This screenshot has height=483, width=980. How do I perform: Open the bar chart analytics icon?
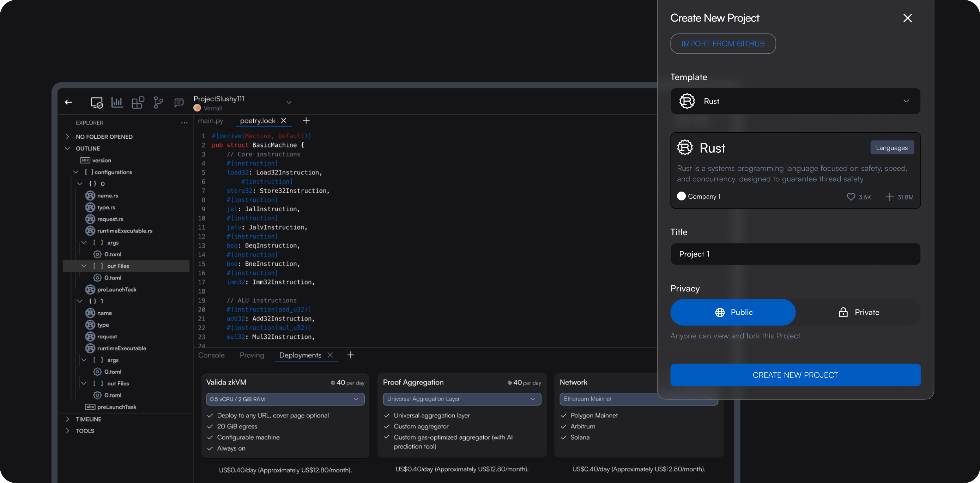117,102
